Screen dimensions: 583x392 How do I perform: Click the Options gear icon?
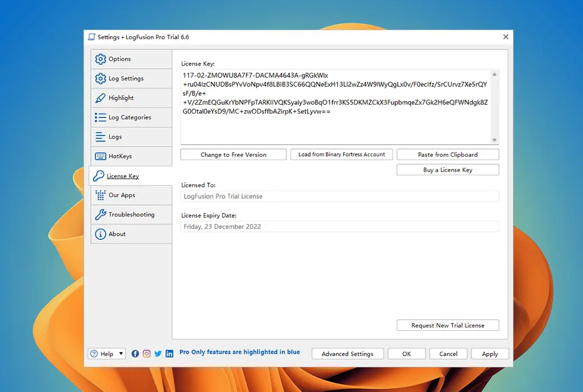pyautogui.click(x=100, y=59)
